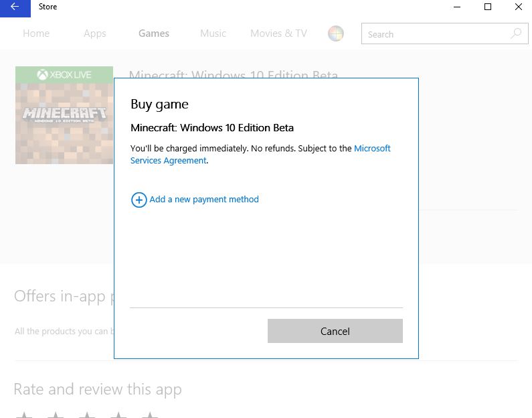Cancel the Buy game dialog
532x418 pixels.
[x=335, y=331]
